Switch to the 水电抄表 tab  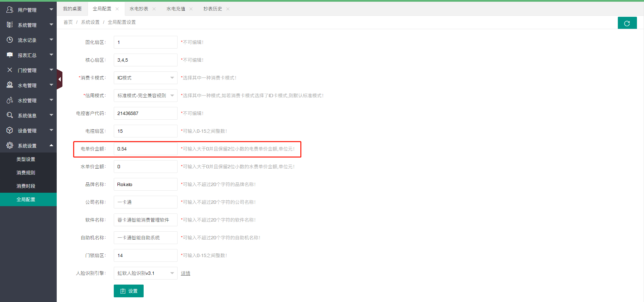(x=139, y=9)
